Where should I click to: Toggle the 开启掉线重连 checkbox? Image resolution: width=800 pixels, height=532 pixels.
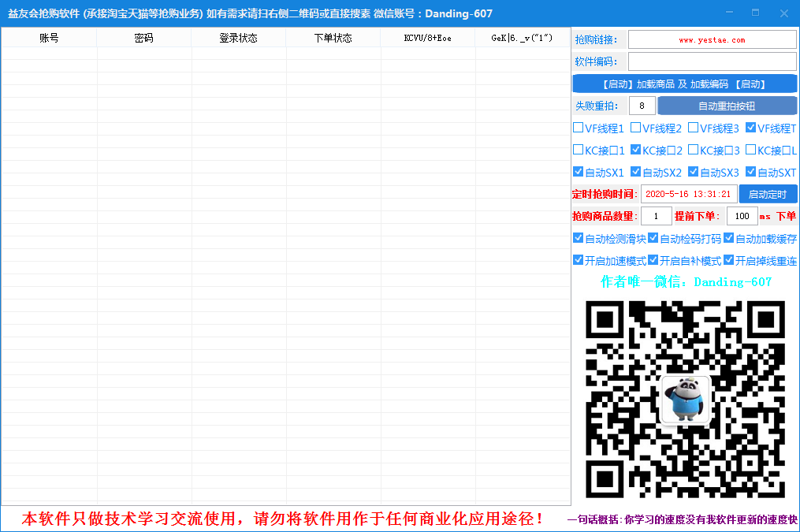728,259
